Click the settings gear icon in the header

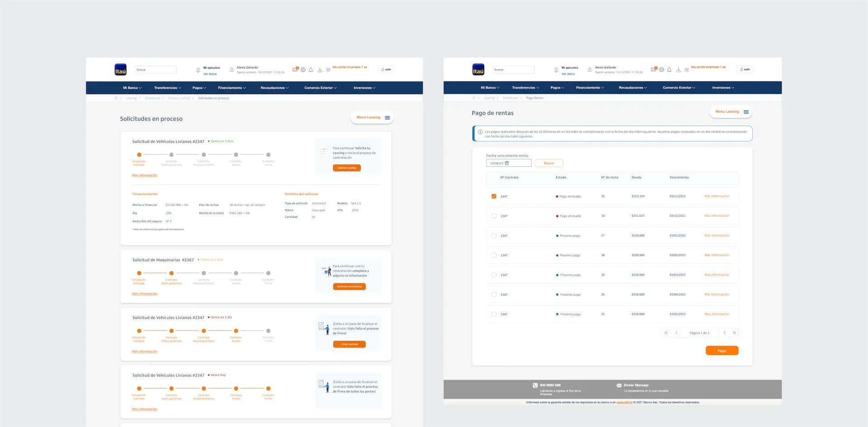click(x=303, y=69)
